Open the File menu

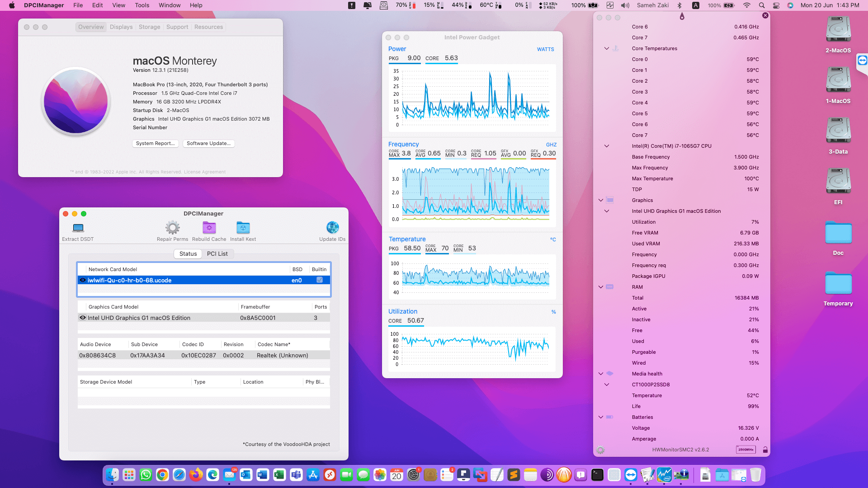78,5
